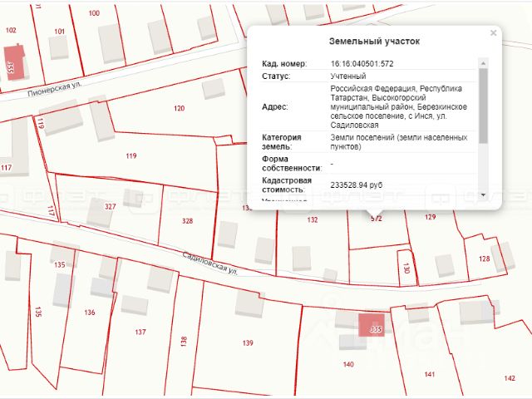This screenshot has height=399, width=532.
Task: Select parcel 141 on the map
Action: point(430,374)
